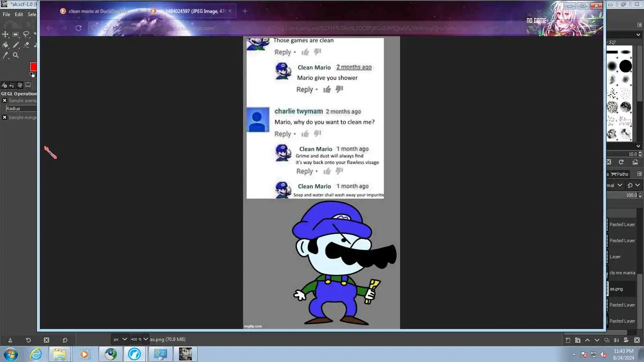This screenshot has width=644, height=362.
Task: Switch to the Paths tab
Action: click(x=620, y=174)
